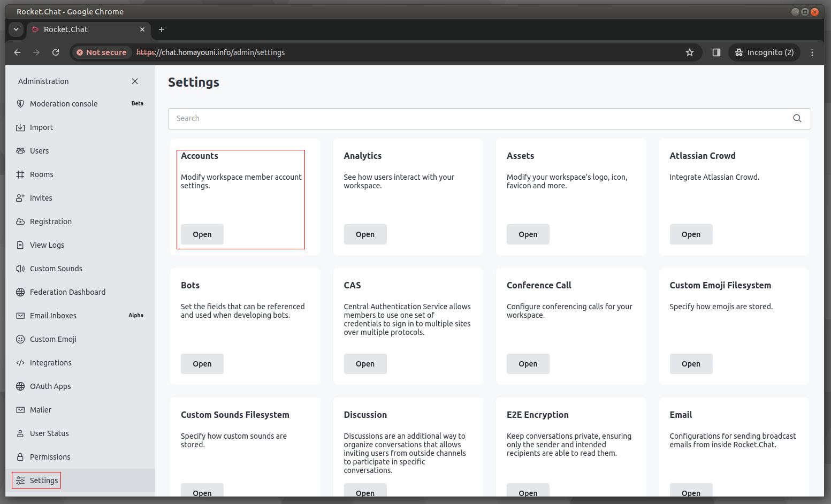Click the Users group icon
The height and width of the screenshot is (504, 831).
[x=20, y=151]
